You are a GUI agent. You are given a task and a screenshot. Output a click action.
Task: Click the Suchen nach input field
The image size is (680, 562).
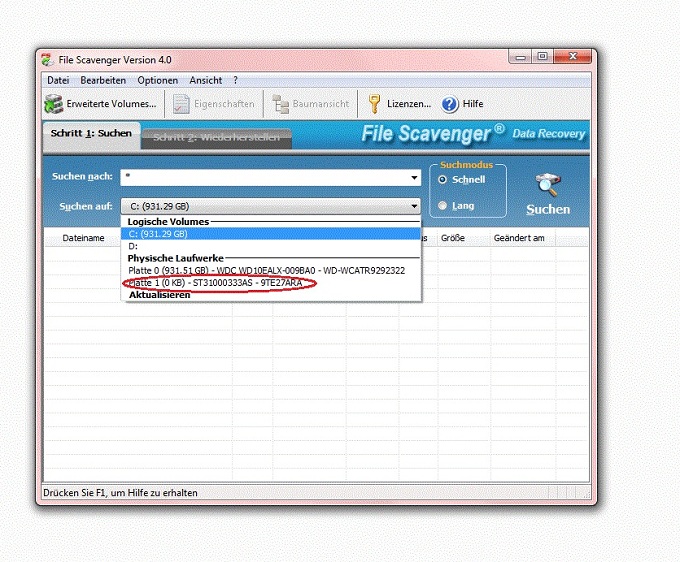265,177
